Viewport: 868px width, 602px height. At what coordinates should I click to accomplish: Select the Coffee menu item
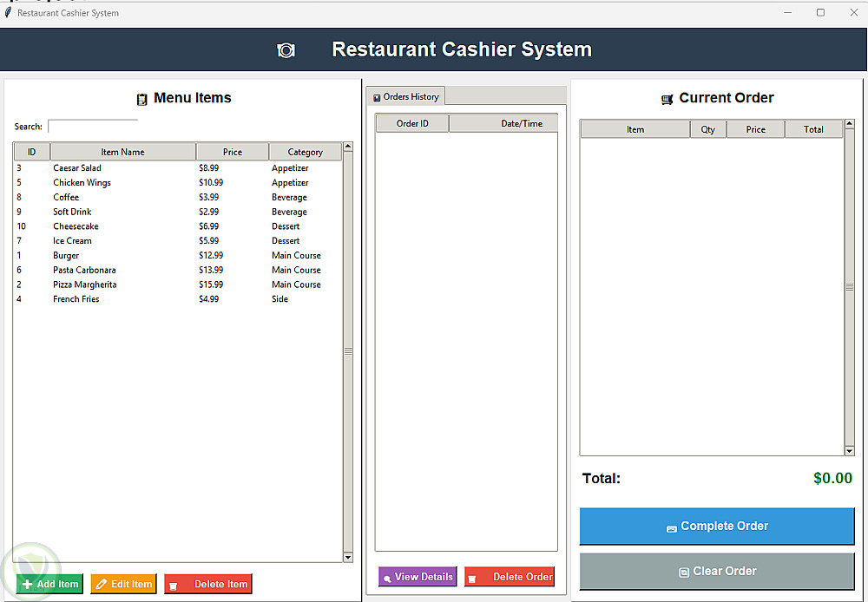click(x=178, y=197)
